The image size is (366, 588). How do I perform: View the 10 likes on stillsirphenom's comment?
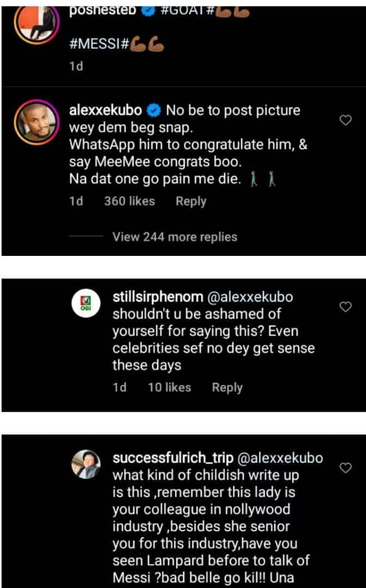[x=169, y=388]
